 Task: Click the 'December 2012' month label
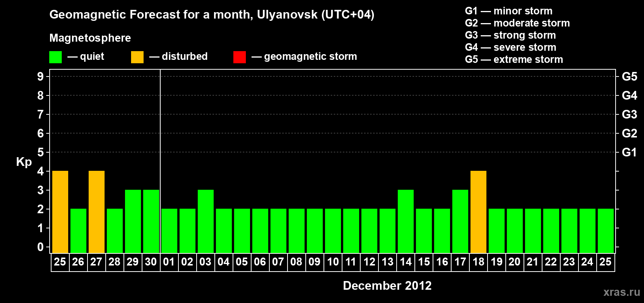387,286
